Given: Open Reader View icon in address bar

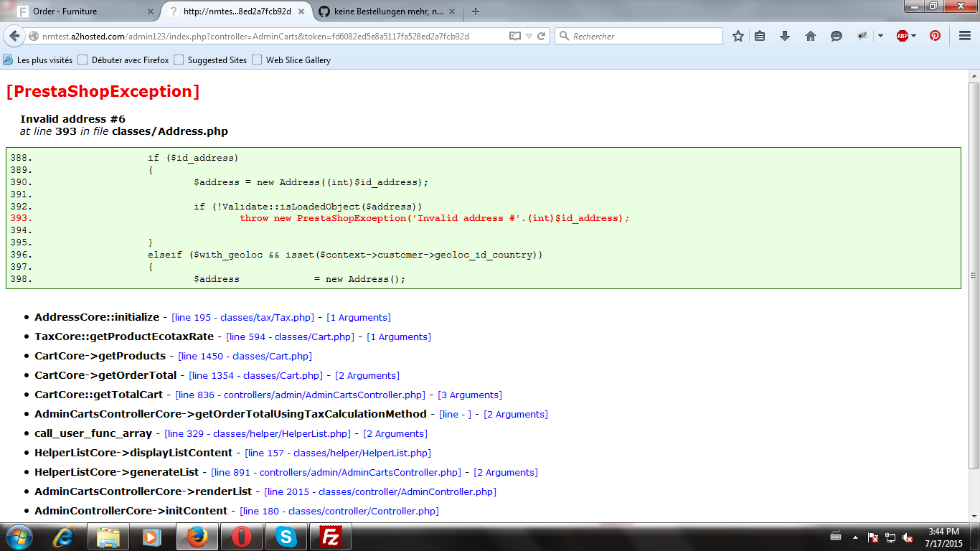Looking at the screenshot, I should coord(514,36).
